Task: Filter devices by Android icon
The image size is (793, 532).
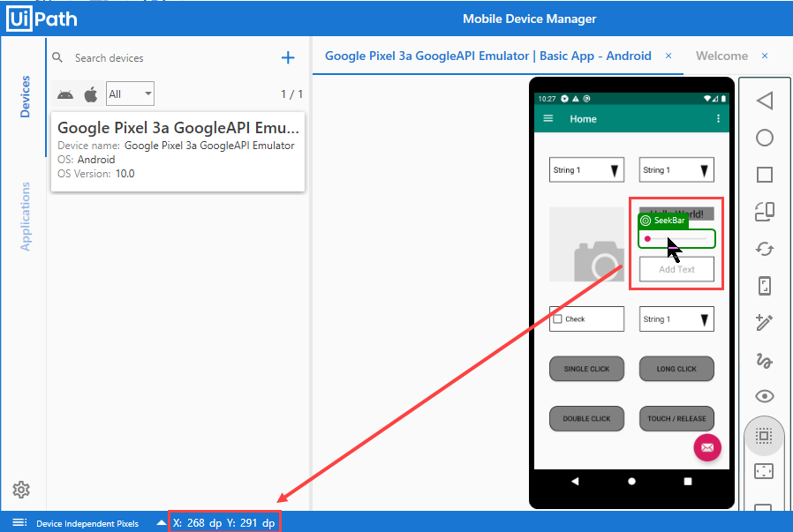Action: (65, 94)
